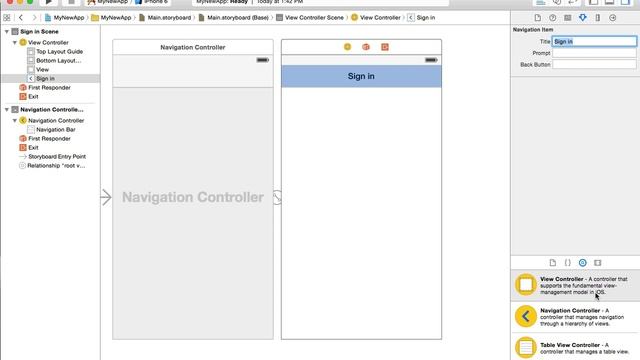Select Navigation Bar in outline
The height and width of the screenshot is (360, 640).
click(x=51, y=129)
